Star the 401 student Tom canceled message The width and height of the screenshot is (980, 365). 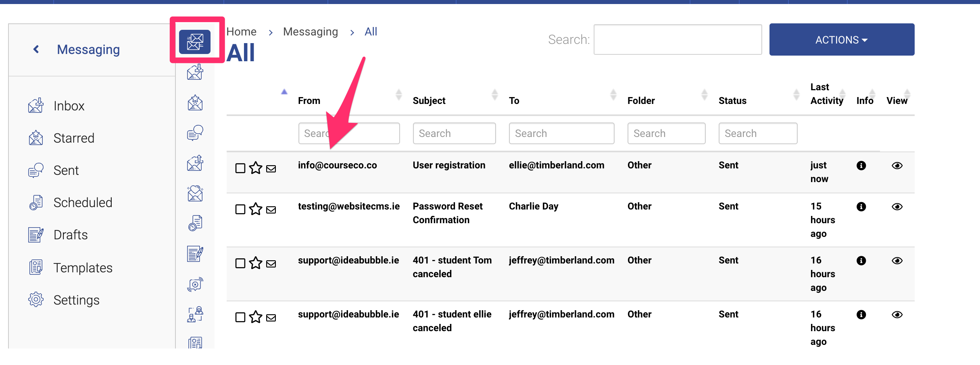(x=256, y=263)
